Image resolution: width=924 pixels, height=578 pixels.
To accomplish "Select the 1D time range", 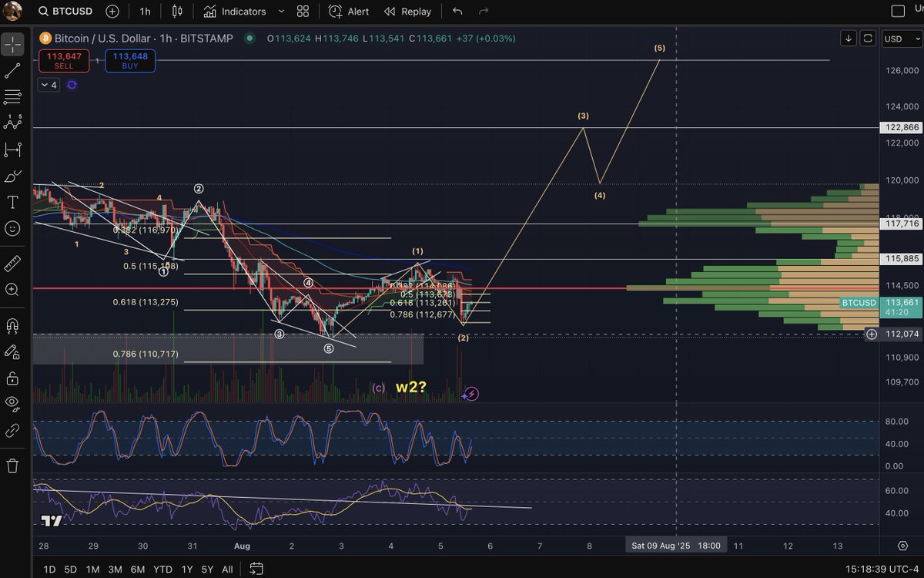I will [x=49, y=569].
